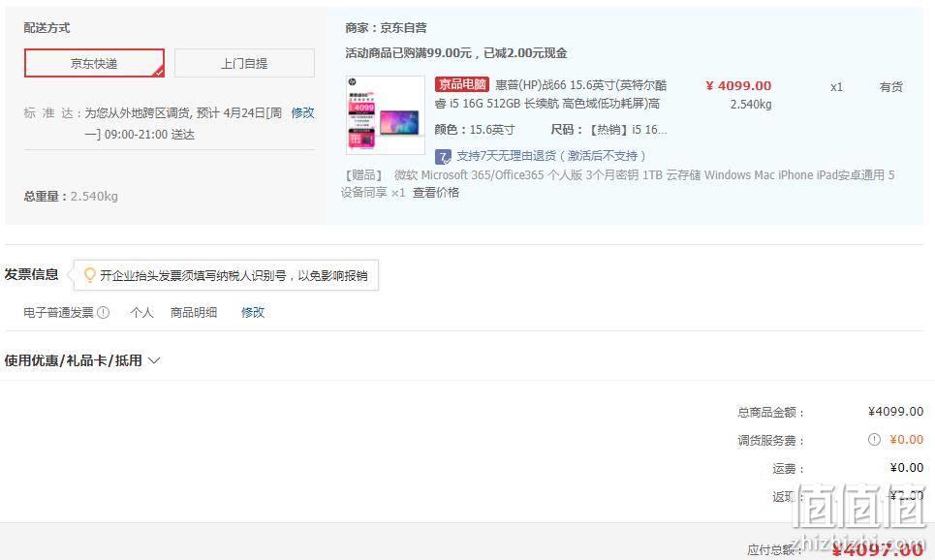Click the orange ¥0.00 调货服务费 value

(906, 440)
